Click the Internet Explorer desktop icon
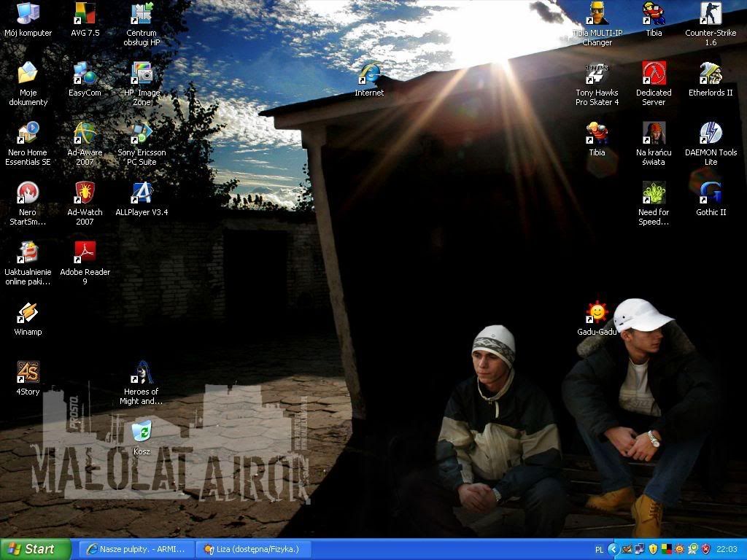The image size is (747, 560). coord(369,74)
